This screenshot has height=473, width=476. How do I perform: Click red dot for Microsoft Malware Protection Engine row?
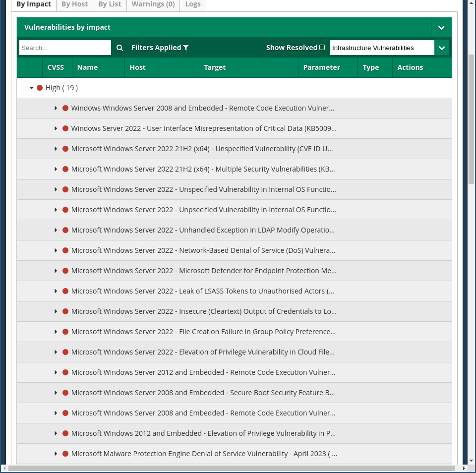coord(65,454)
